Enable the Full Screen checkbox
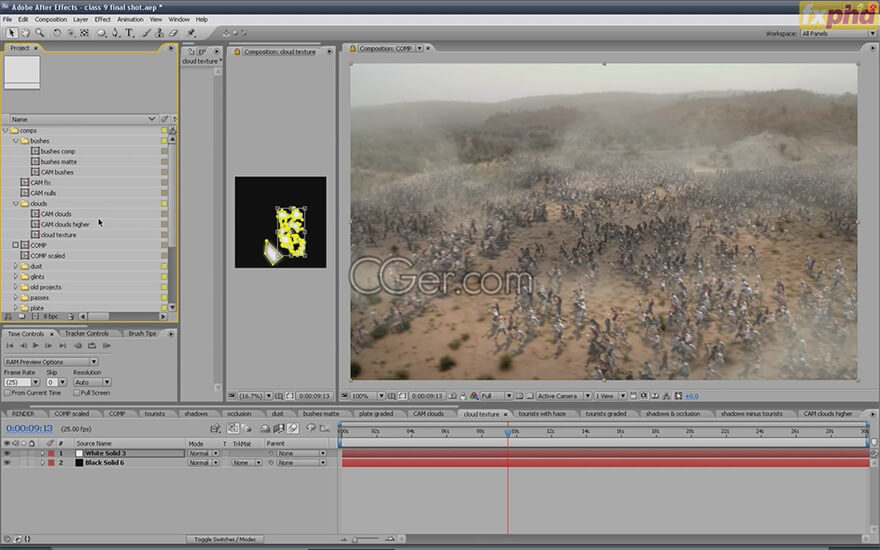880x550 pixels. [x=76, y=393]
